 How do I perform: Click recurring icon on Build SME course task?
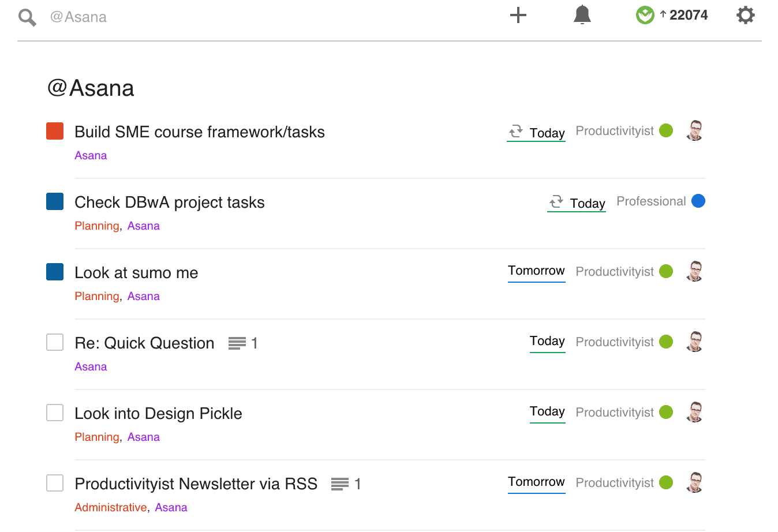515,132
